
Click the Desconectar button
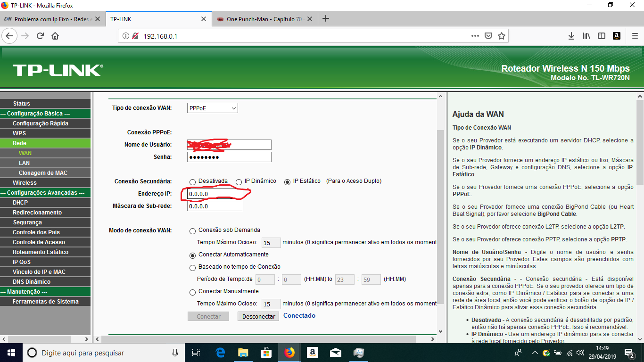click(x=258, y=316)
